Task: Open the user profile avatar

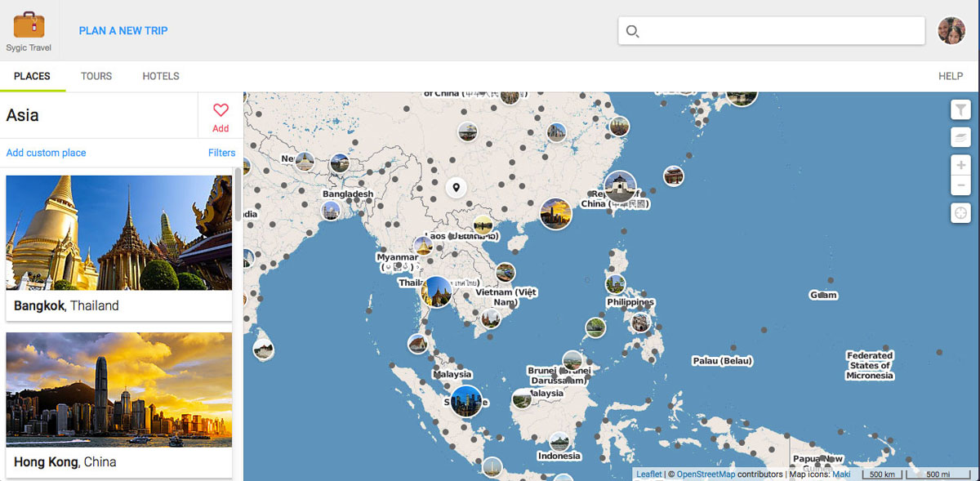Action: pyautogui.click(x=951, y=31)
